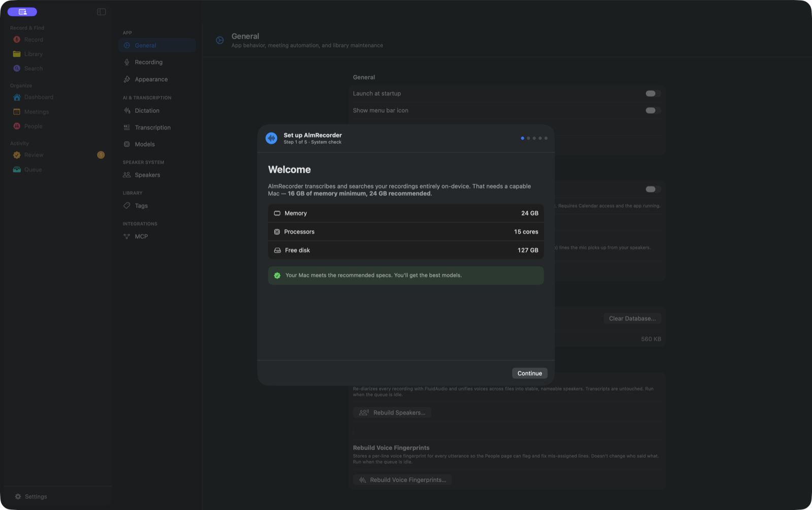Viewport: 812px width, 510px height.
Task: Click the Recording microphone icon
Action: pos(127,62)
